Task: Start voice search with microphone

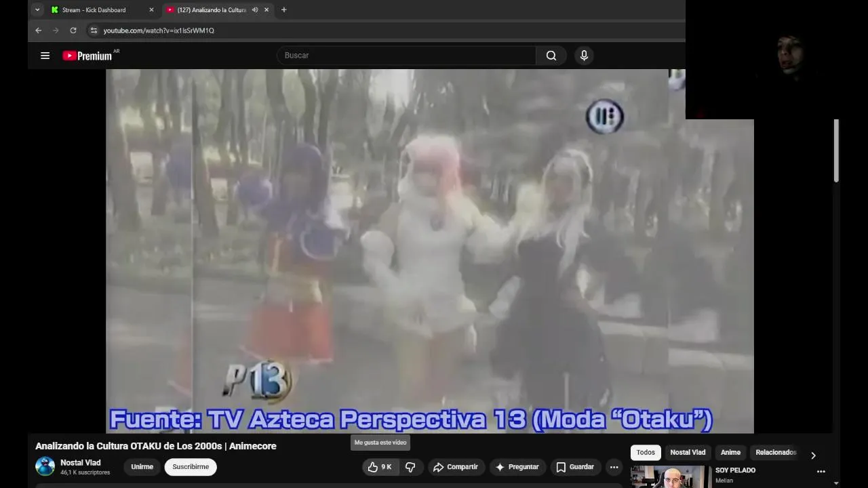Action: tap(584, 56)
